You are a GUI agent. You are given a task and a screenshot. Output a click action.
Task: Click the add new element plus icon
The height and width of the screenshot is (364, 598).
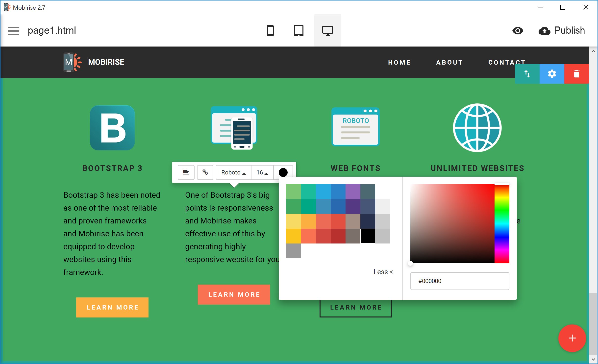[x=572, y=338]
